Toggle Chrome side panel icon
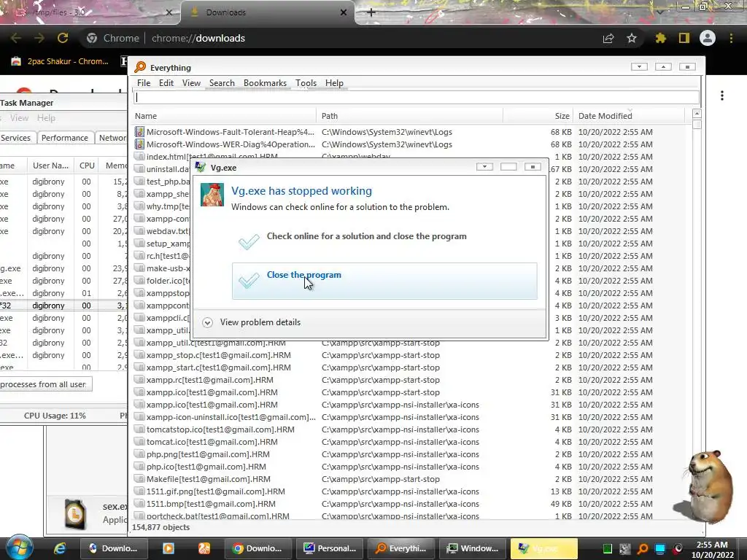 tap(684, 38)
